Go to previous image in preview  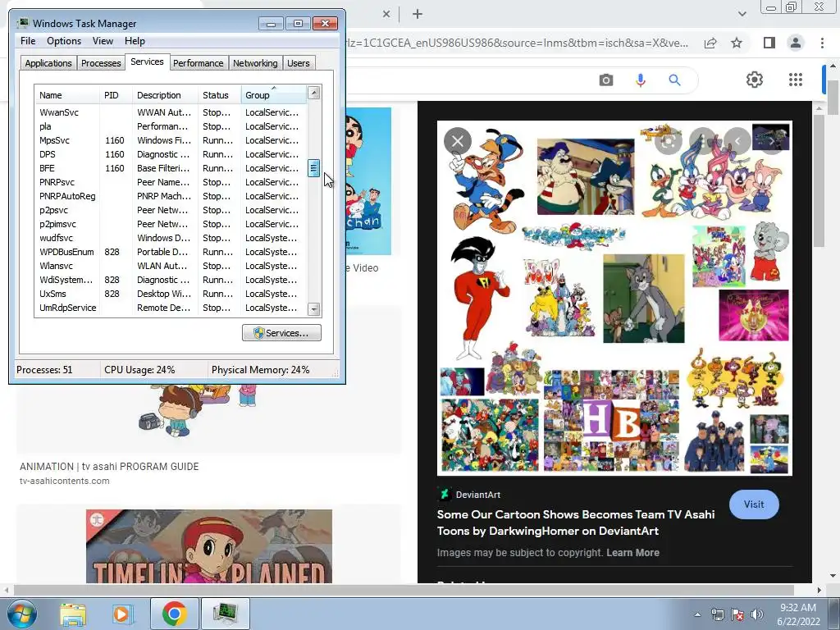(x=737, y=141)
